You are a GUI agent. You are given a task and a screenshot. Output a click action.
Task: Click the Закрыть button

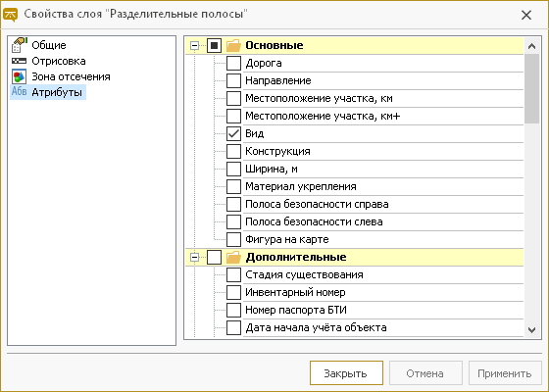346,373
